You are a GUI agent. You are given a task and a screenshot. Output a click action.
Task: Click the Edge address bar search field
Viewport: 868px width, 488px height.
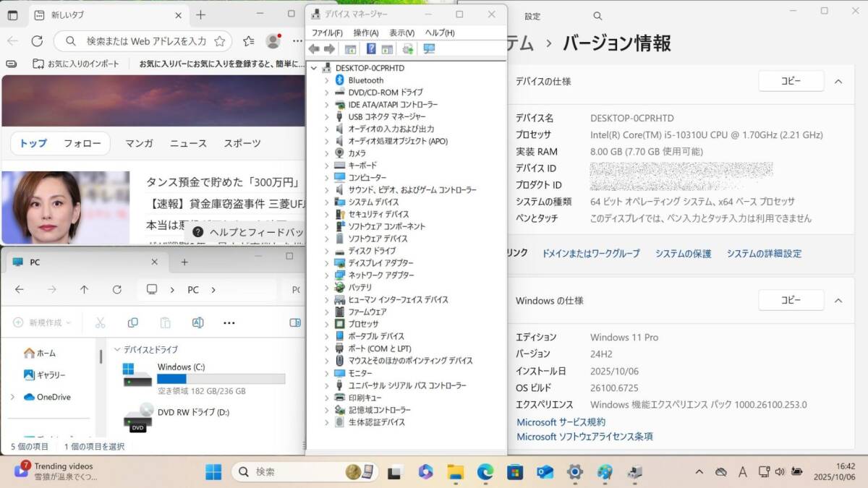146,41
